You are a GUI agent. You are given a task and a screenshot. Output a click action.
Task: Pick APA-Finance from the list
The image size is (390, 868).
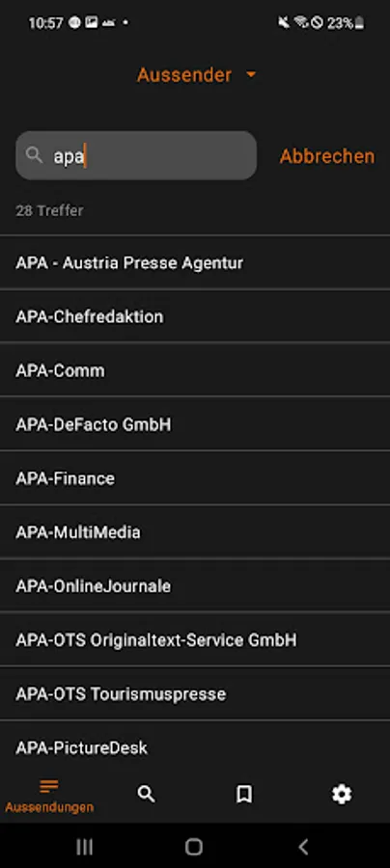pyautogui.click(x=195, y=478)
